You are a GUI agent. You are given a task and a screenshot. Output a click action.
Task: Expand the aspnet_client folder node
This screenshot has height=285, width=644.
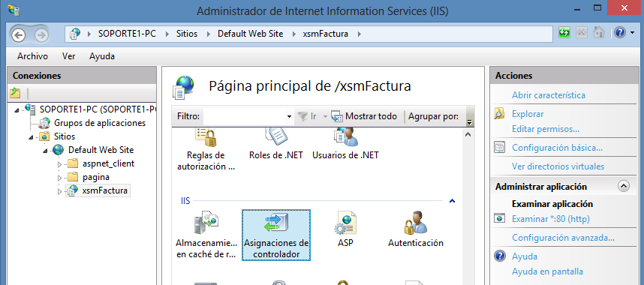[59, 164]
